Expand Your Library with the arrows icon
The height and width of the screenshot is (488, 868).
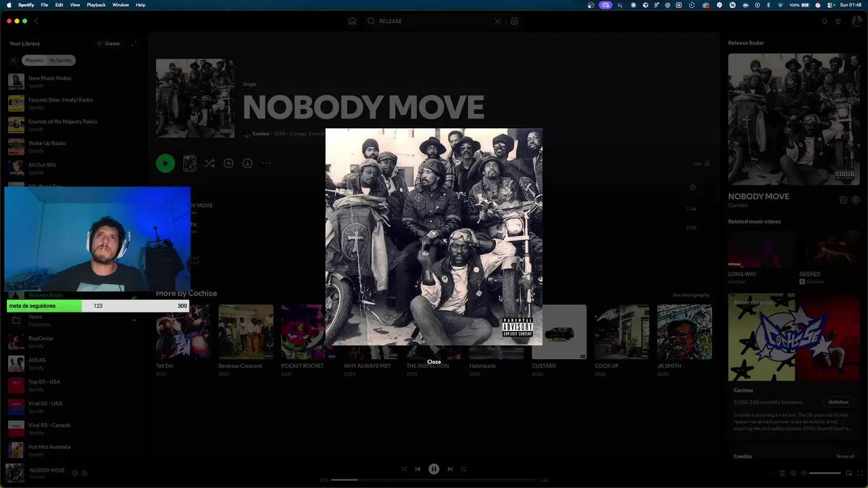click(134, 43)
